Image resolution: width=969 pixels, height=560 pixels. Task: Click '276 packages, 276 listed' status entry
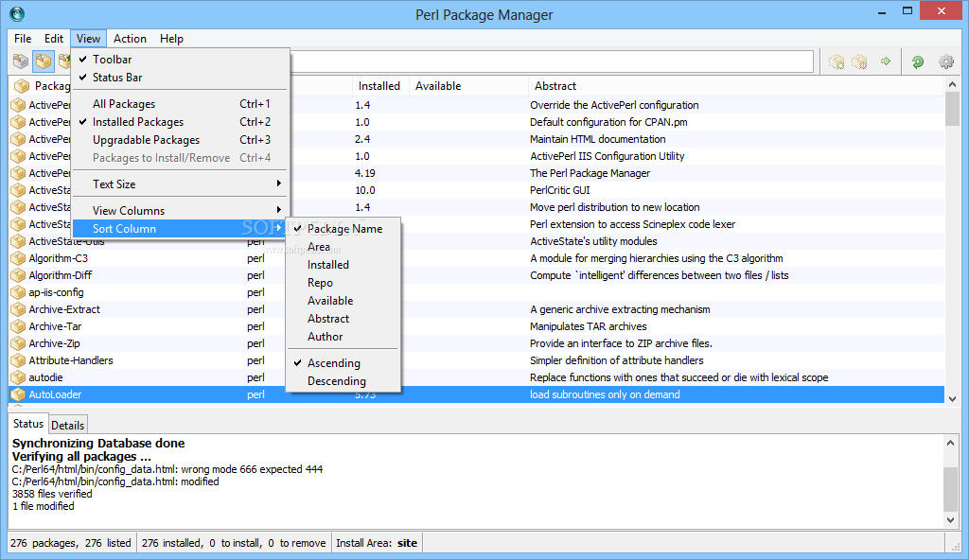pos(71,543)
